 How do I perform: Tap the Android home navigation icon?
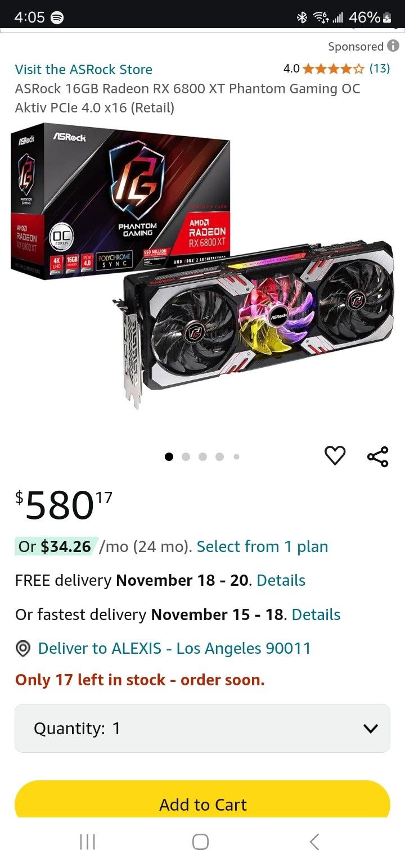pos(200,842)
